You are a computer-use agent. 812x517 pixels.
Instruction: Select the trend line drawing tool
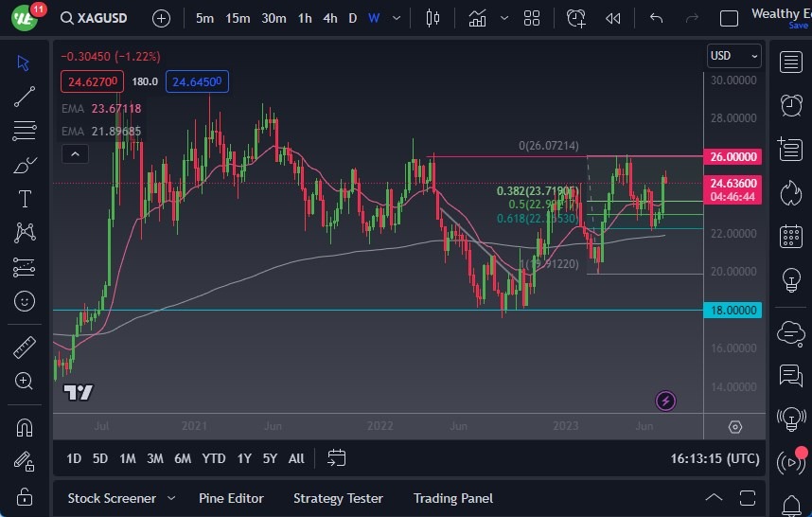[25, 96]
